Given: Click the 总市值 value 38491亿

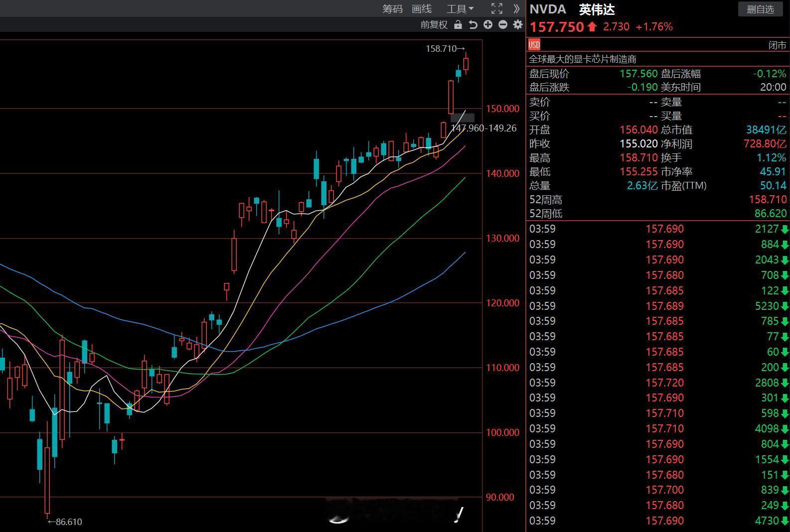Looking at the screenshot, I should [x=767, y=130].
